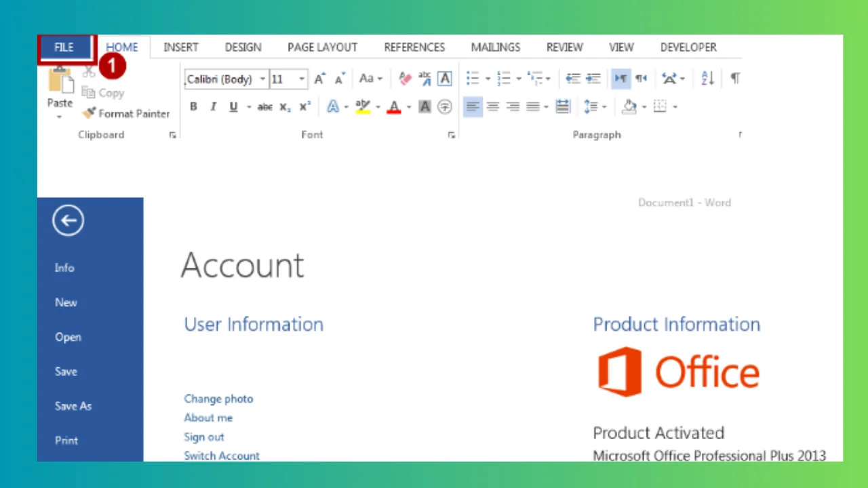Screen dimensions: 868x488
Task: Shrink font size with the smaller A icon
Action: [x=340, y=79]
